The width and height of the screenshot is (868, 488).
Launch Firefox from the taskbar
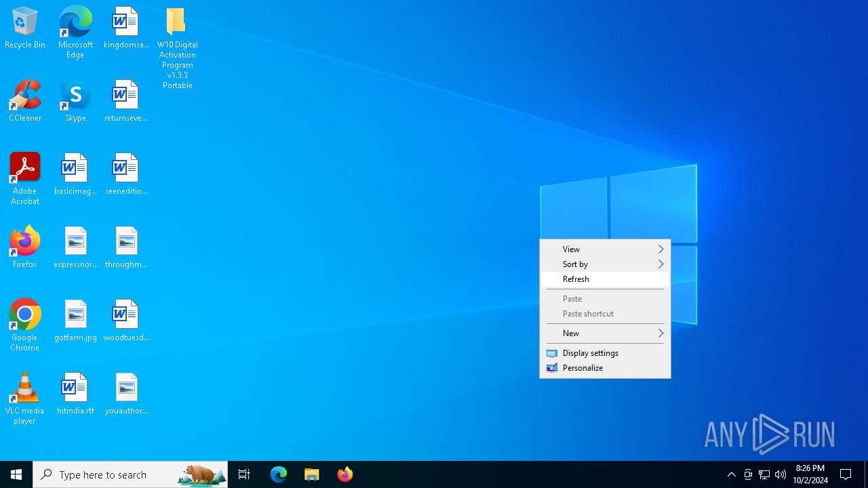point(345,474)
